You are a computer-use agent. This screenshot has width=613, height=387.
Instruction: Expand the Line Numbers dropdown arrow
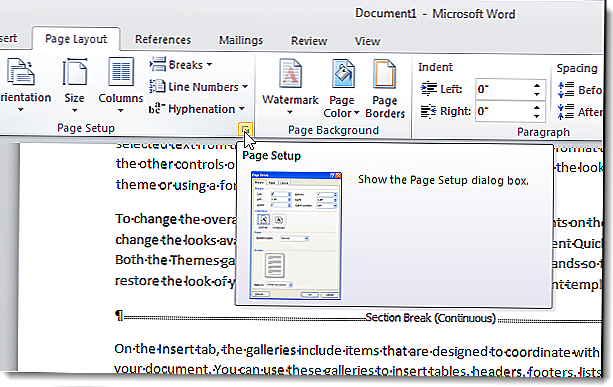point(245,87)
